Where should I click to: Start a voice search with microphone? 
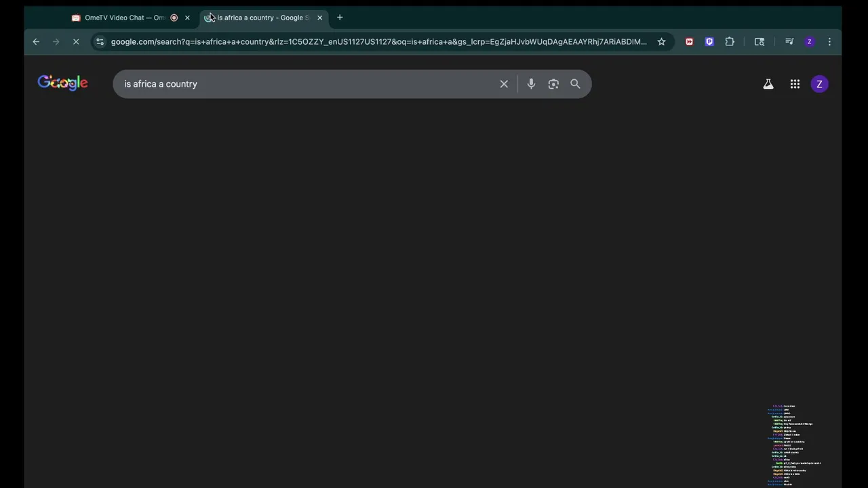(x=531, y=84)
